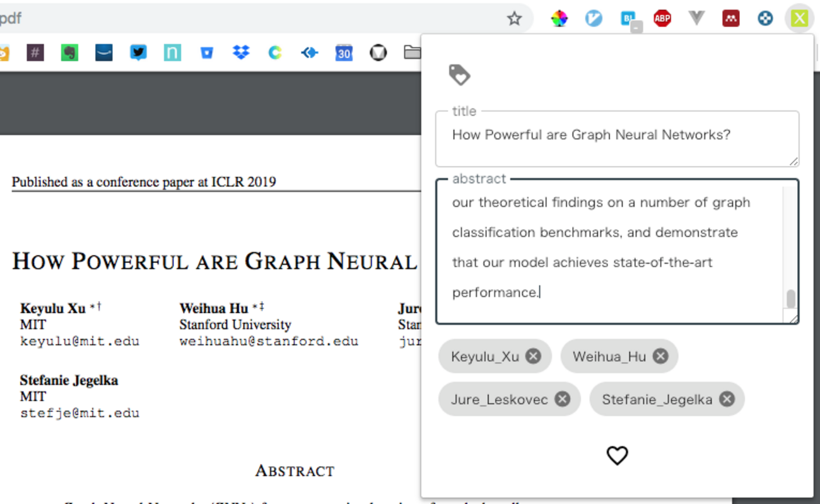Viewport: 820px width, 504px height.
Task: Click the Slack hashtag bookmark
Action: click(35, 53)
